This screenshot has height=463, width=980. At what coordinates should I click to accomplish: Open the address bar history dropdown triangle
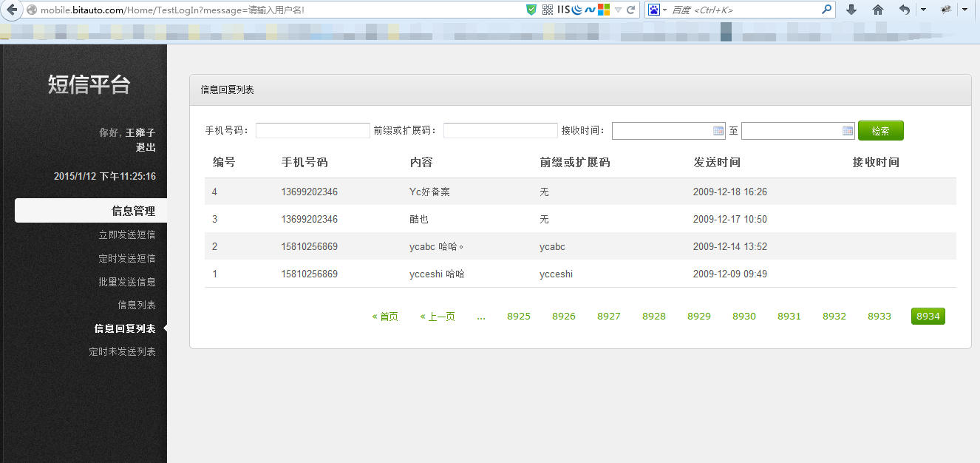[619, 10]
